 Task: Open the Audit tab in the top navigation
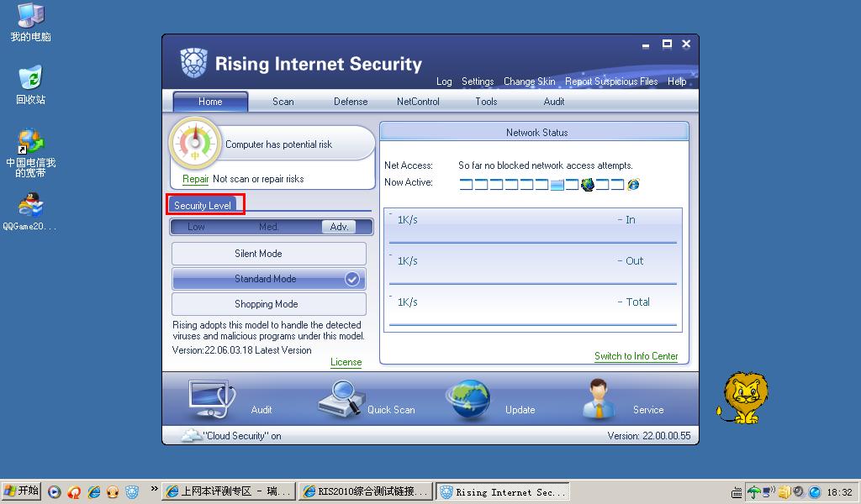(x=553, y=102)
